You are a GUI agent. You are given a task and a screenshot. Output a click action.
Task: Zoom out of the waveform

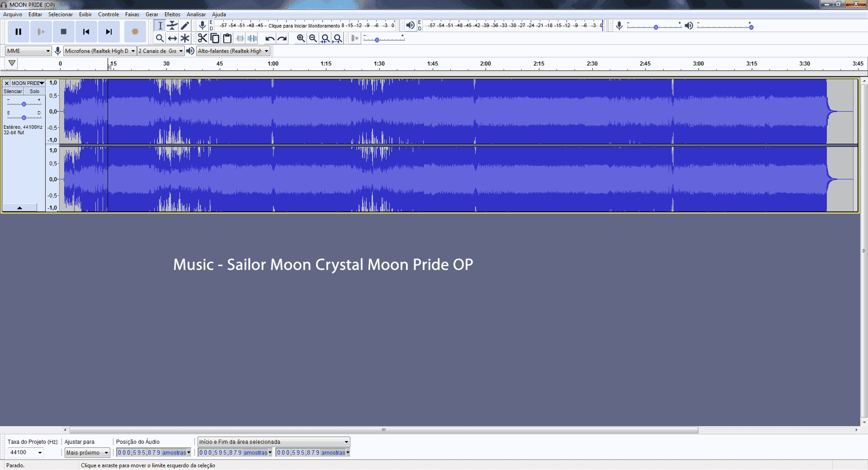click(x=313, y=38)
